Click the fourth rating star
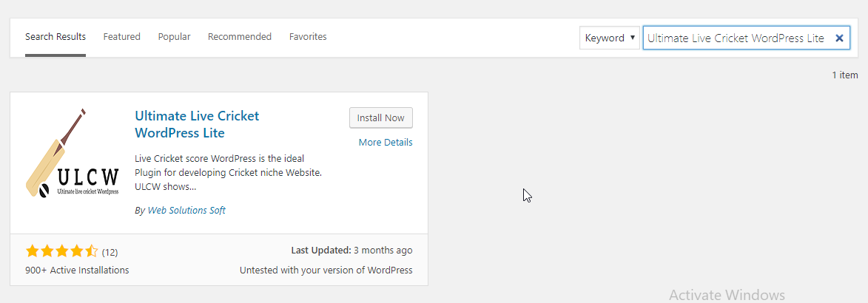 [77, 251]
